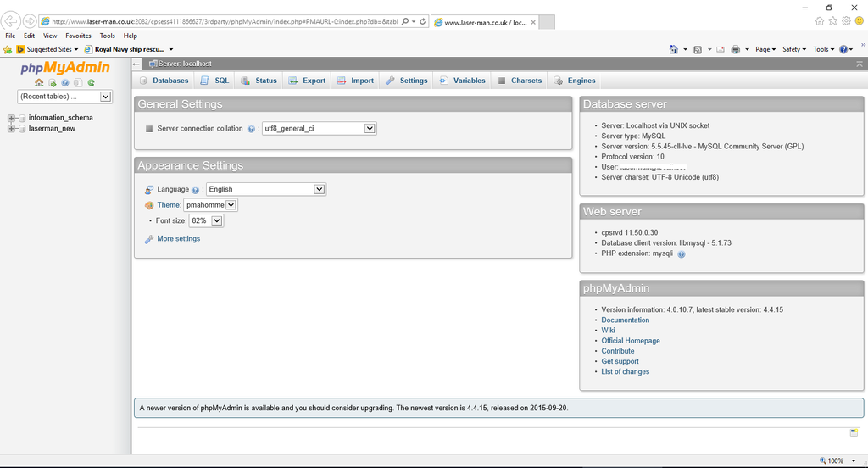Open the Safety menu dropdown

pyautogui.click(x=794, y=49)
